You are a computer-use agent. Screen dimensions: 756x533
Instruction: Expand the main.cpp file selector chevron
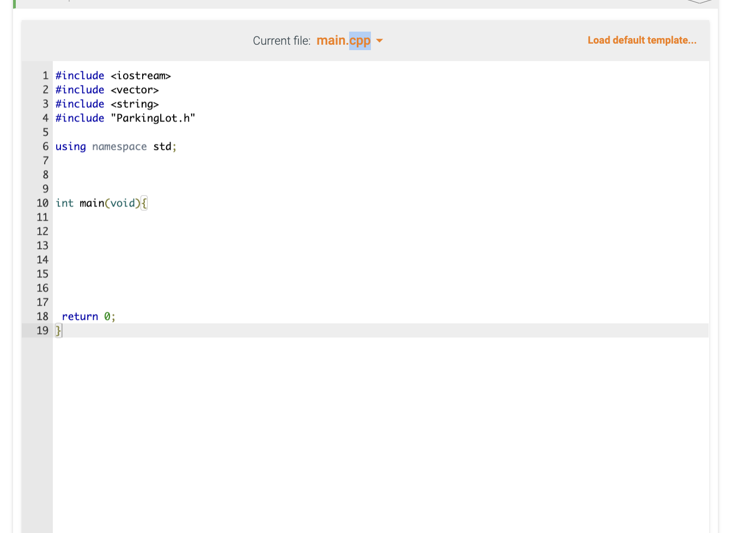tap(380, 40)
